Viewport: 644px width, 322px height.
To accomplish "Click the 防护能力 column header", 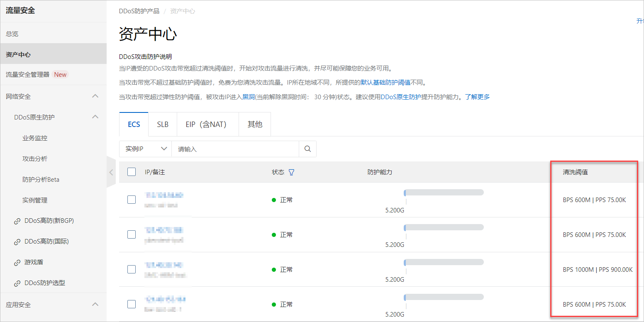I will tap(380, 172).
